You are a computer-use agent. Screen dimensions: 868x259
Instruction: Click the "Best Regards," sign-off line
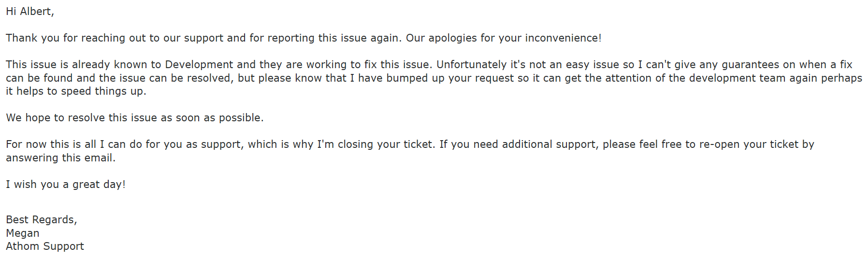[x=42, y=220]
